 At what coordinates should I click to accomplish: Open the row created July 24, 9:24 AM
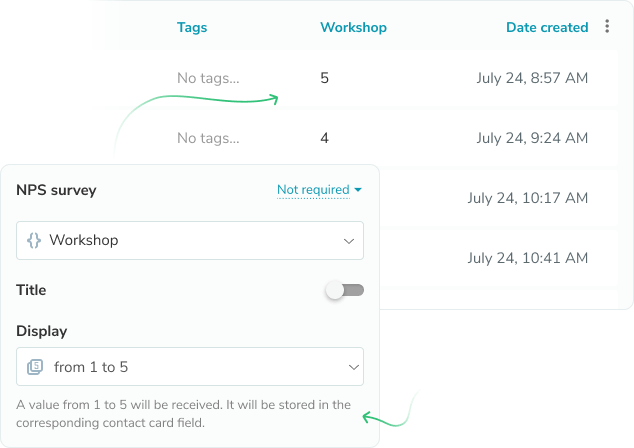point(532,138)
